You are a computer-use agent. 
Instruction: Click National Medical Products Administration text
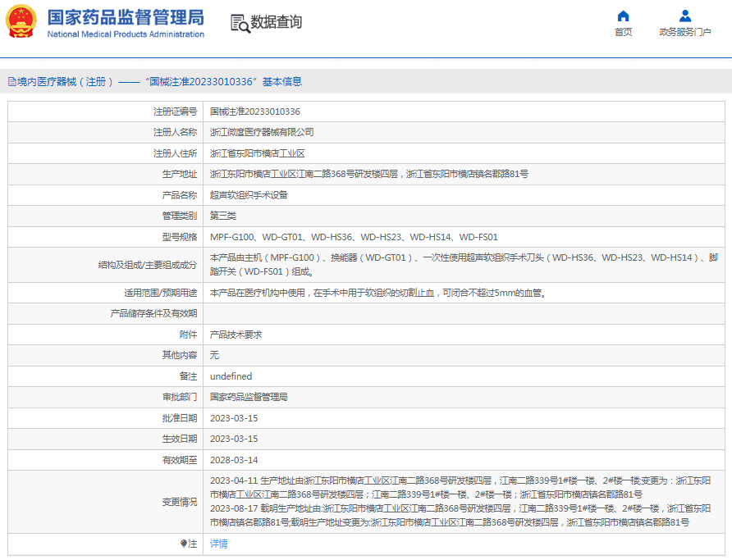[x=126, y=34]
